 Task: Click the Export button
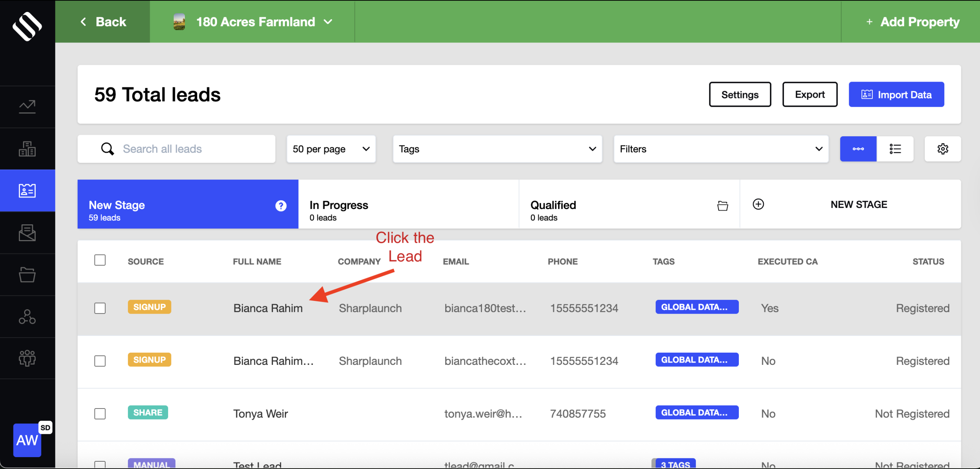(x=810, y=95)
